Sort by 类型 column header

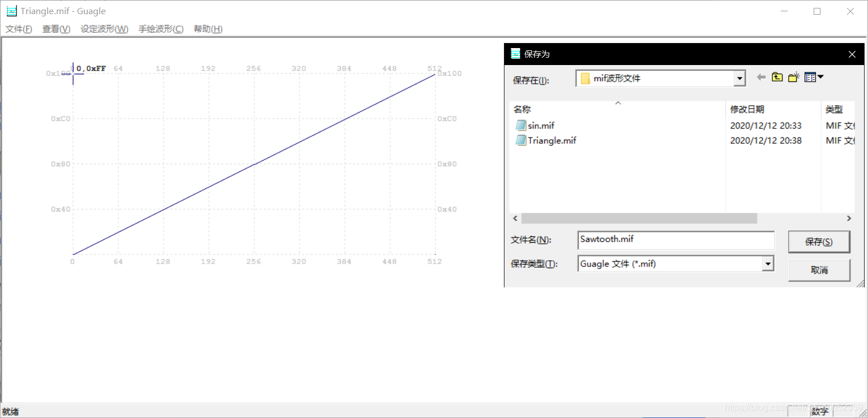click(837, 109)
